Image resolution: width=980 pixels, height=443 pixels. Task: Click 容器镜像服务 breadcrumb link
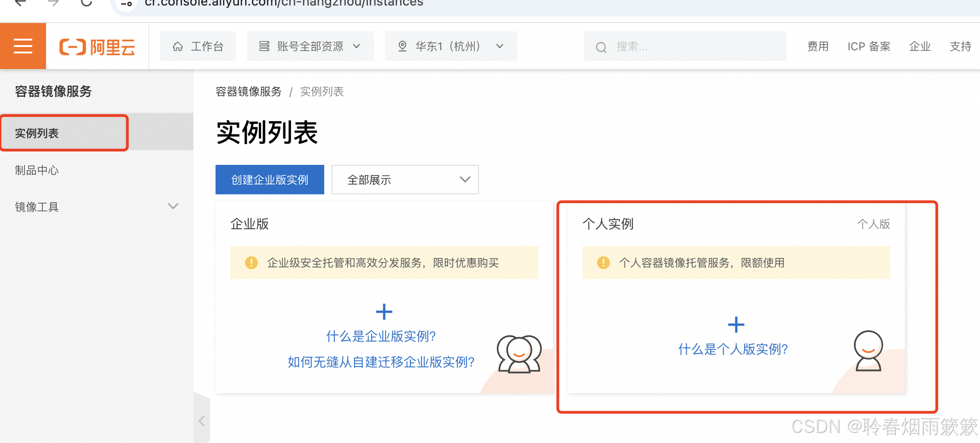pyautogui.click(x=249, y=92)
